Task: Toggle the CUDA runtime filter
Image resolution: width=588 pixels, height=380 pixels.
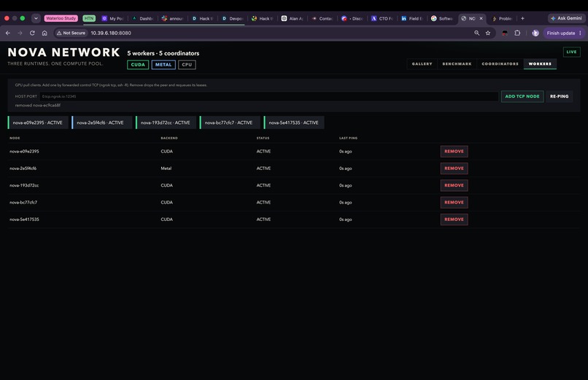Action: pos(138,65)
